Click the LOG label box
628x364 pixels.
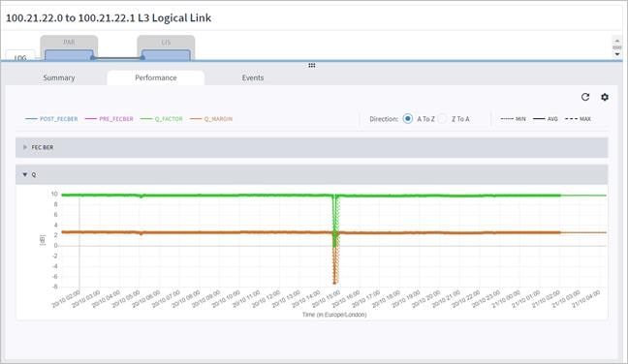(x=20, y=56)
